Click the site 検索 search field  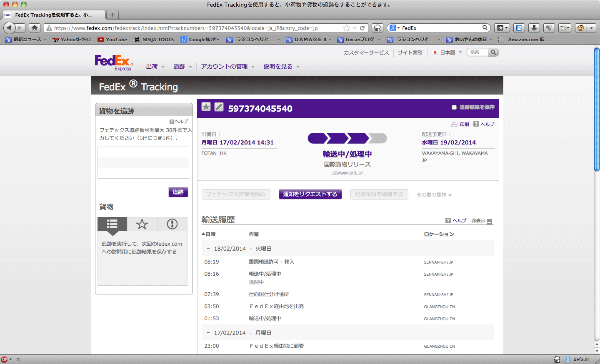point(478,52)
